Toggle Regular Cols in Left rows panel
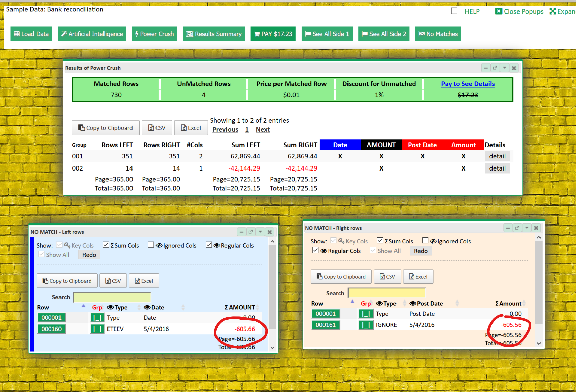Viewport: 576px width, 392px height. coord(209,245)
